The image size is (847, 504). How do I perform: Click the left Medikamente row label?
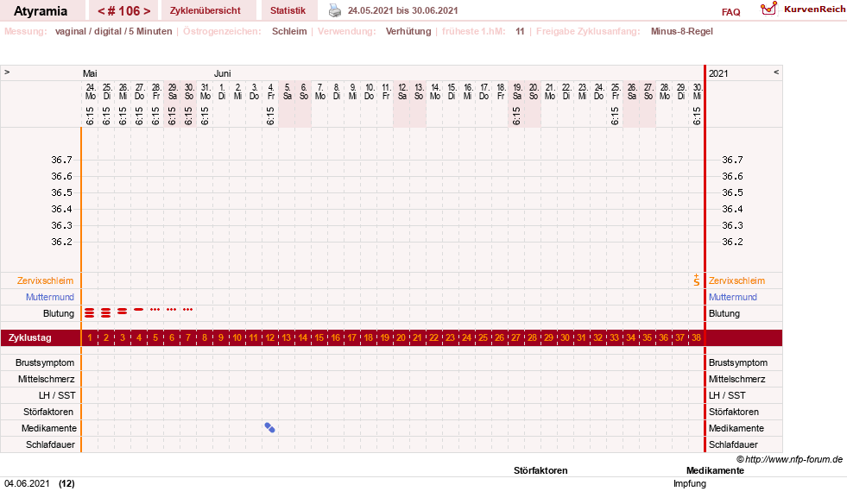click(49, 428)
